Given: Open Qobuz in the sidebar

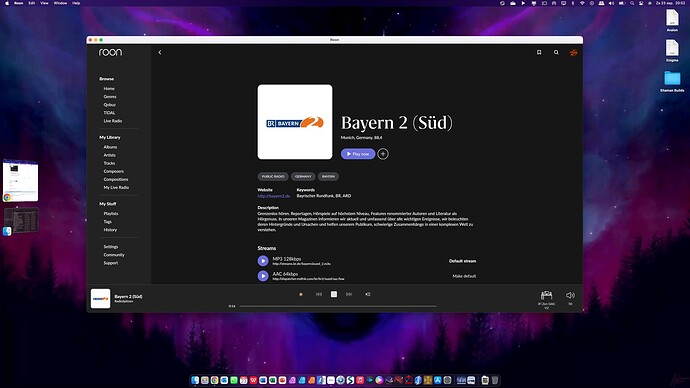Looking at the screenshot, I should pyautogui.click(x=110, y=105).
